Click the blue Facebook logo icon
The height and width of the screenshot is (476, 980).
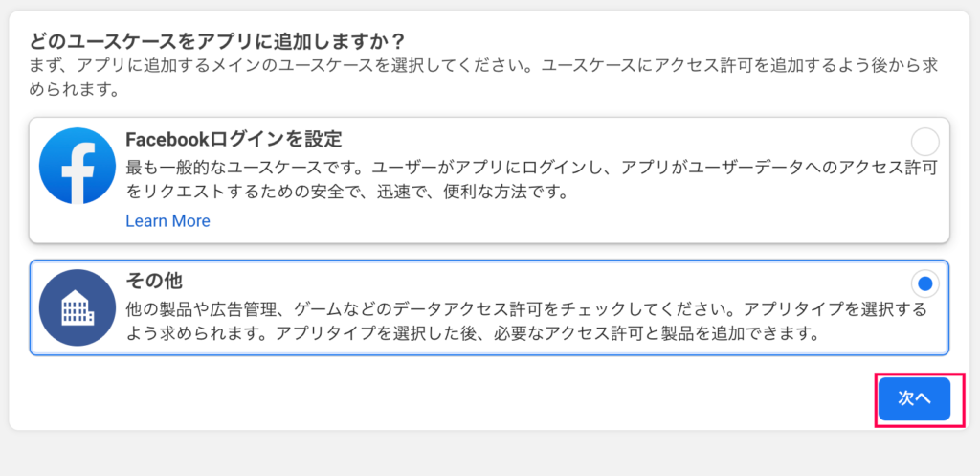point(78,166)
